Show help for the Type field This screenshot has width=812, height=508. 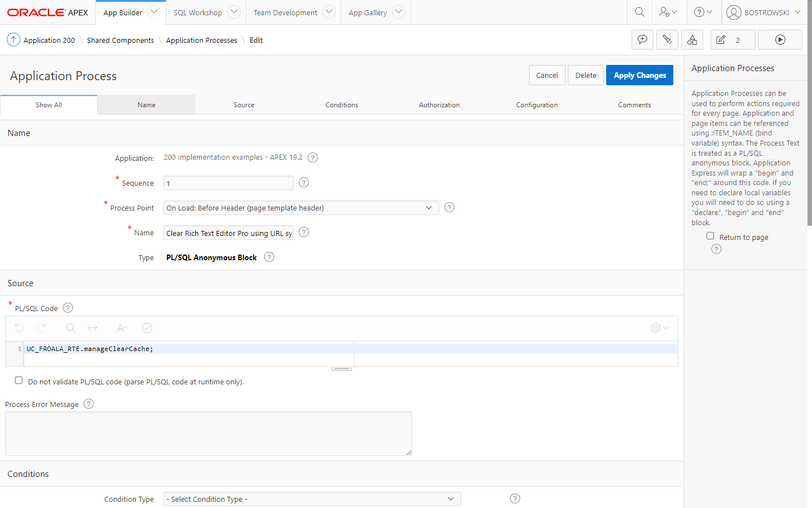(x=270, y=257)
